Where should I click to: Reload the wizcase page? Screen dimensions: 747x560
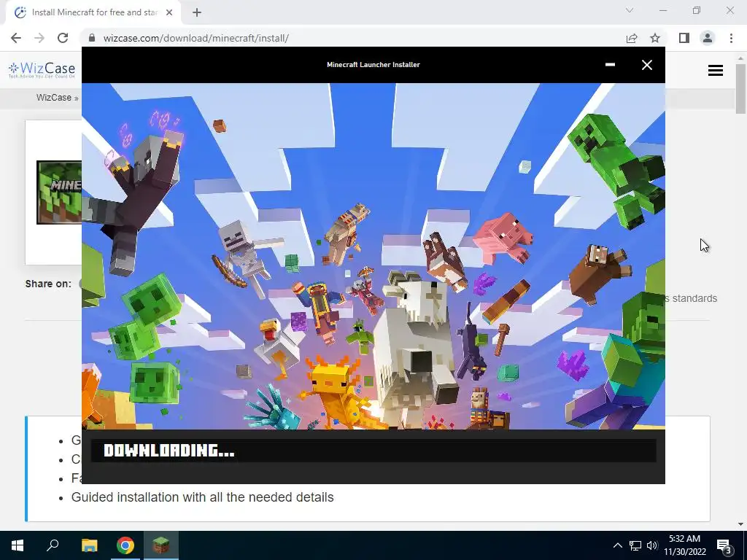click(x=63, y=38)
